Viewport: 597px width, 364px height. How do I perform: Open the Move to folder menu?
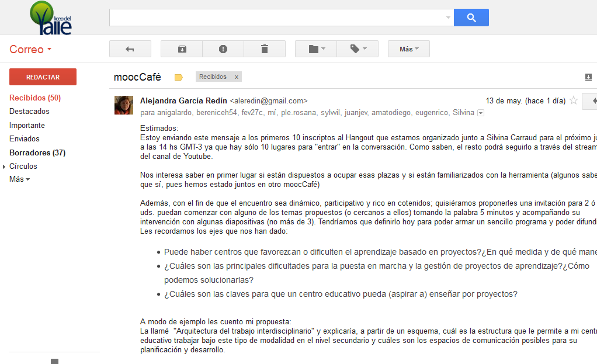(317, 49)
